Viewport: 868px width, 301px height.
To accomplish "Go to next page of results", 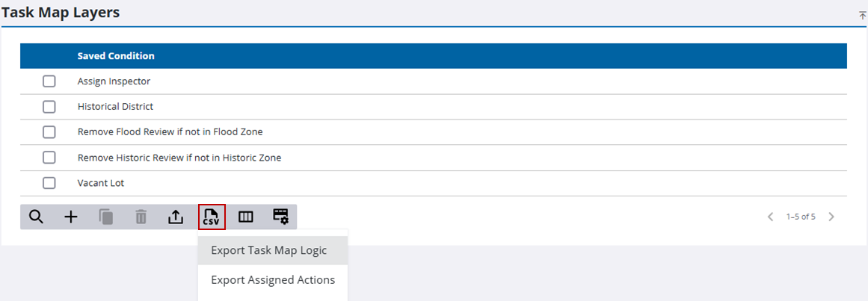I will pyautogui.click(x=831, y=217).
